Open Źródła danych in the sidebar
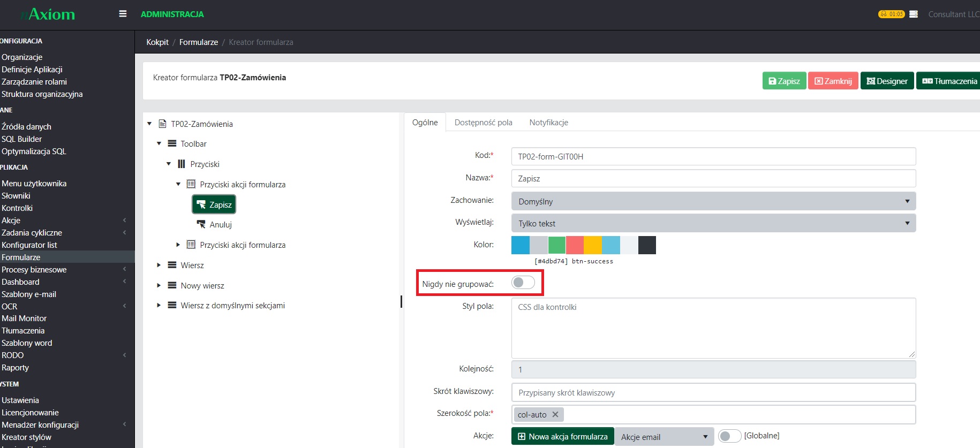Image resolution: width=980 pixels, height=448 pixels. point(27,126)
